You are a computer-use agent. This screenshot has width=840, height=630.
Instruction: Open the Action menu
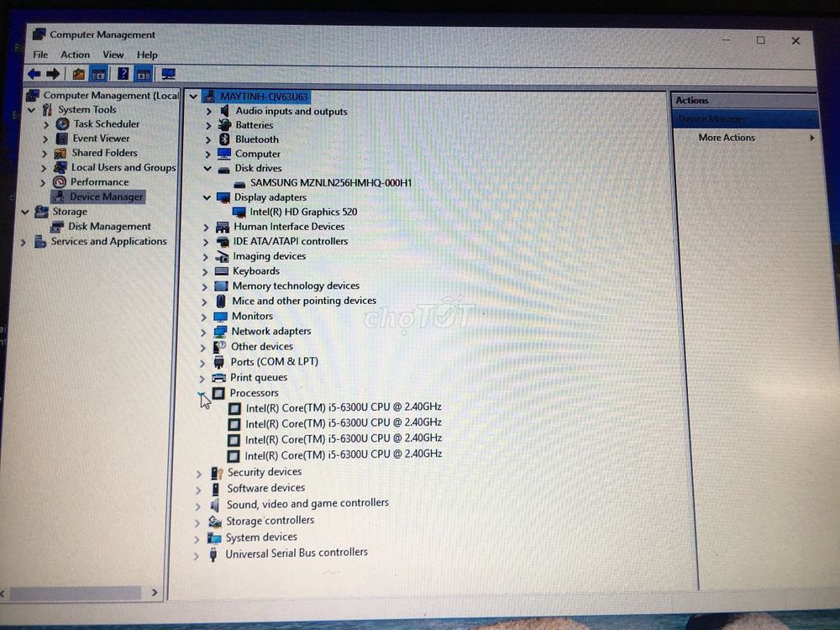click(x=75, y=55)
